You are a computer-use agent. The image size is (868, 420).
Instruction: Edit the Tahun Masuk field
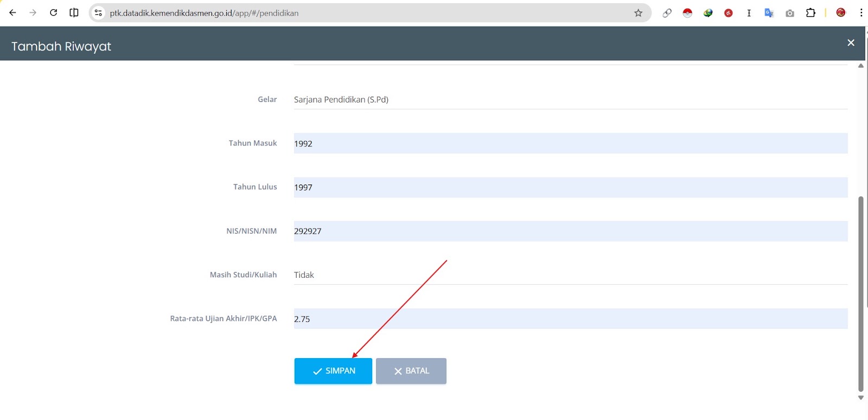[571, 143]
